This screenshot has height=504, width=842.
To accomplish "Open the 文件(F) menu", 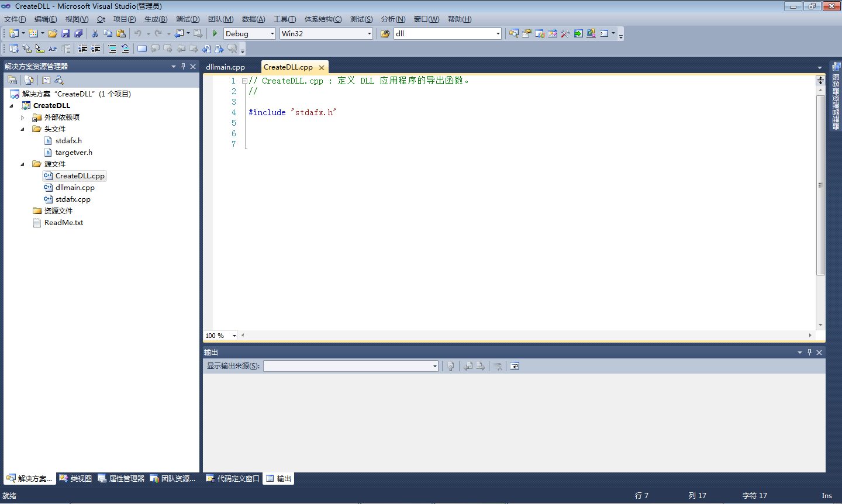I will 15,19.
